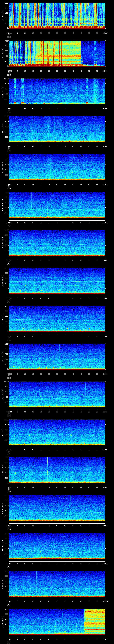
Task: Click the Frequency (Hz) axis title of the 5:44:00 panel
Action: [3, 16]
